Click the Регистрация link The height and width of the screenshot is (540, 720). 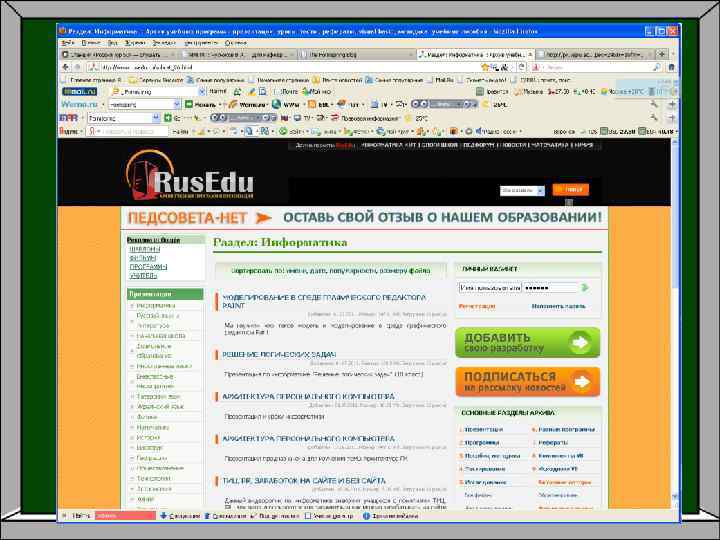click(x=477, y=306)
